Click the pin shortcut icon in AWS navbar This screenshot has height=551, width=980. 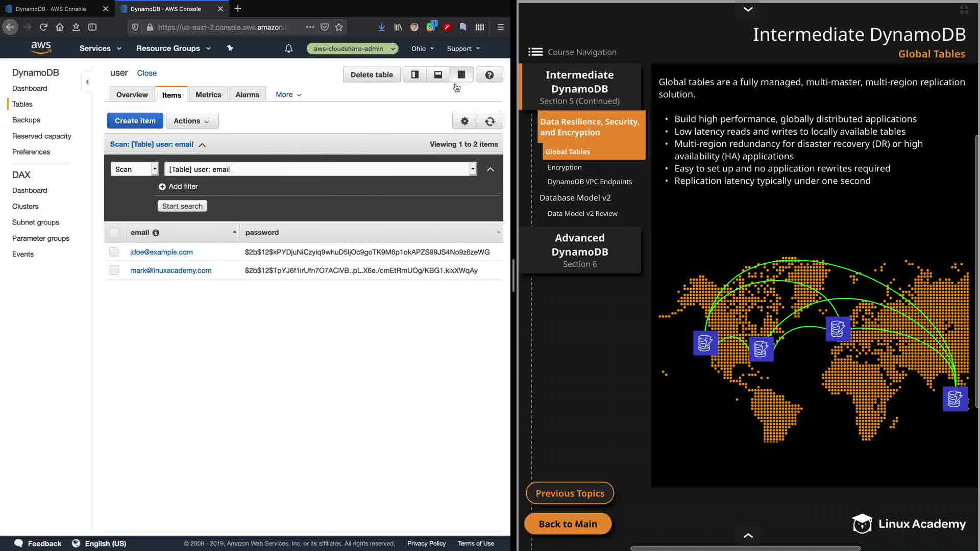(230, 48)
